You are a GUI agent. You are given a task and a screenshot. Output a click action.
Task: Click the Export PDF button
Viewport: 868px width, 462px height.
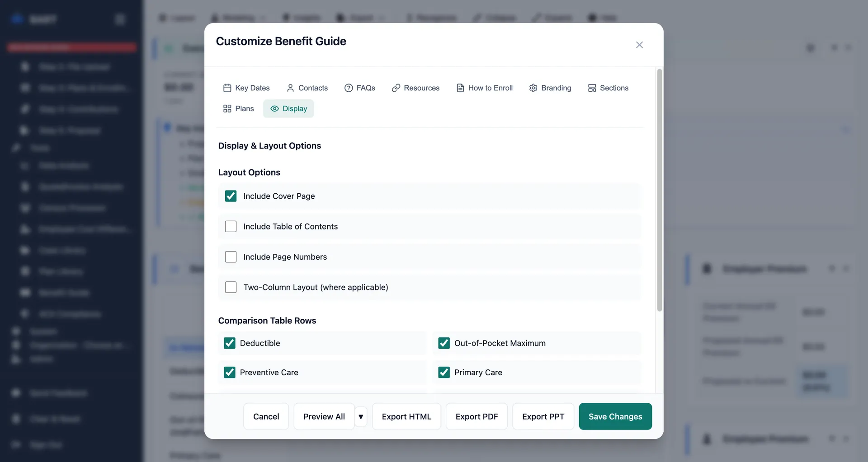(x=476, y=416)
